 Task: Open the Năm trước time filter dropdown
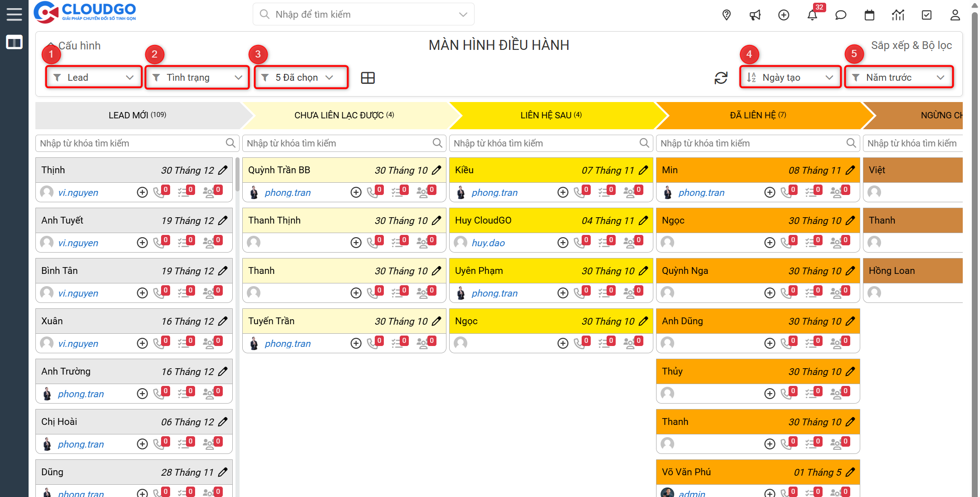pos(898,78)
